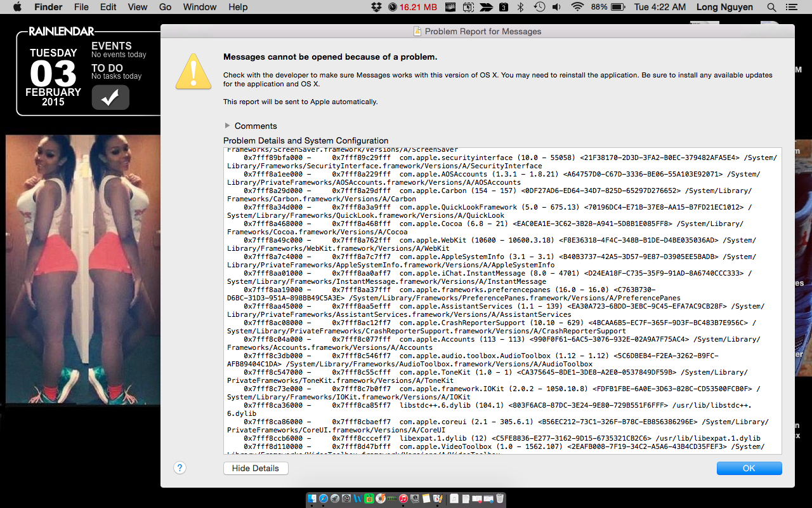The height and width of the screenshot is (508, 812).
Task: Launch iTunes red music icon in Dock
Action: tap(403, 498)
